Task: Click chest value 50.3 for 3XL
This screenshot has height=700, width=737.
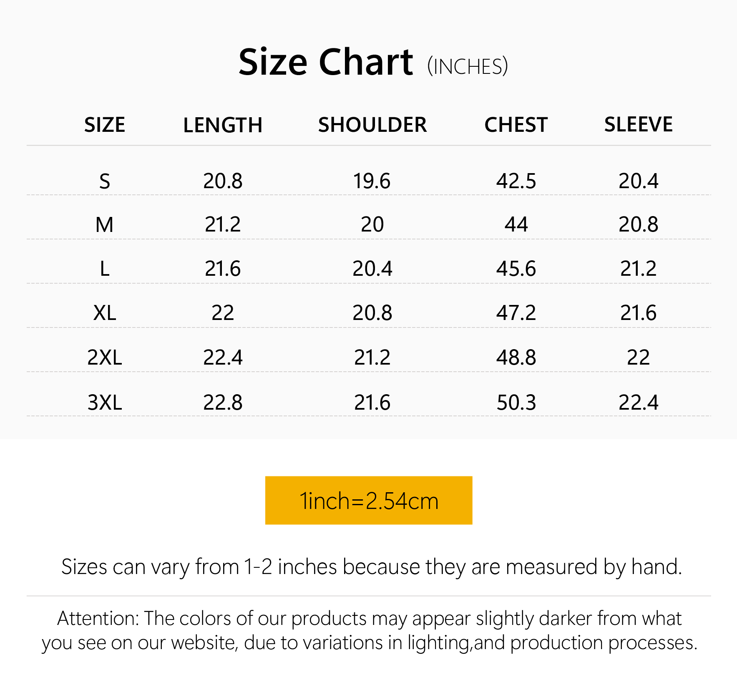Action: 516,403
